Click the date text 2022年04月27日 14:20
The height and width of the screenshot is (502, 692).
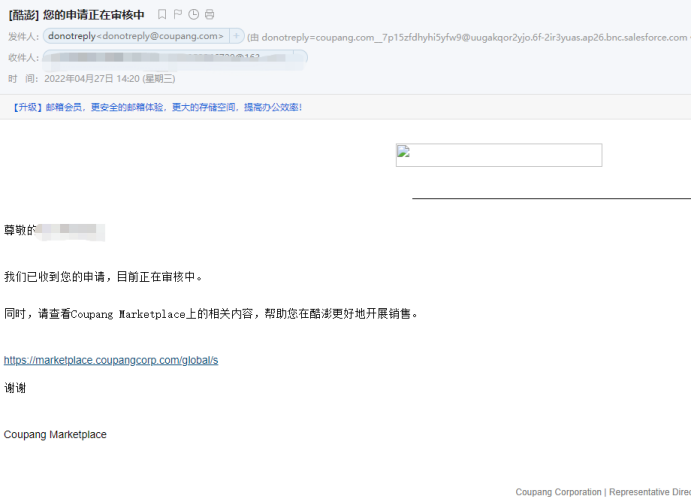[92, 79]
